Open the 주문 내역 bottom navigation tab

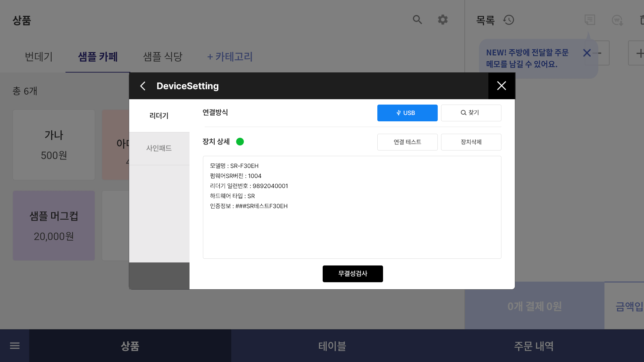pos(534,346)
